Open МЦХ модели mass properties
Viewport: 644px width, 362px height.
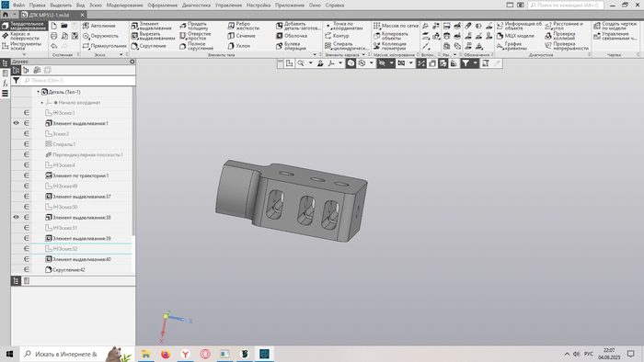click(515, 36)
